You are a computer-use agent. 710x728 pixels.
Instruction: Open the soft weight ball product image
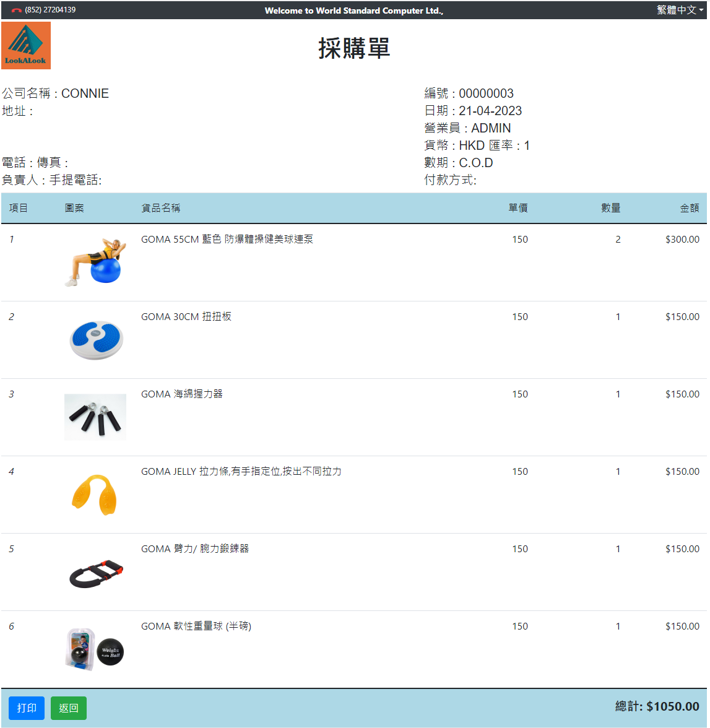(95, 649)
